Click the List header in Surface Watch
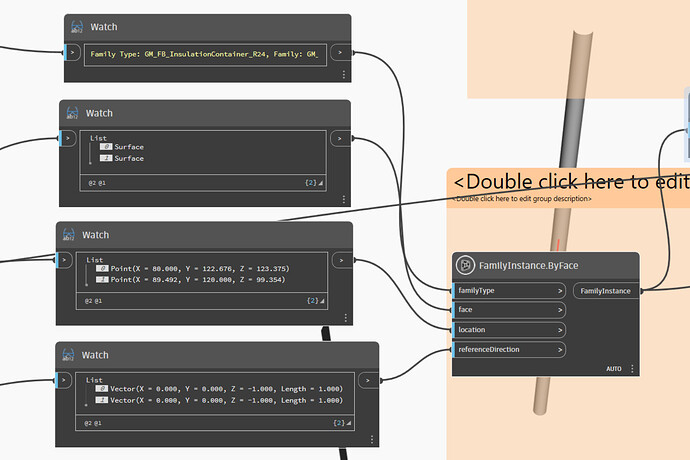This screenshot has height=460, width=690. (x=98, y=138)
